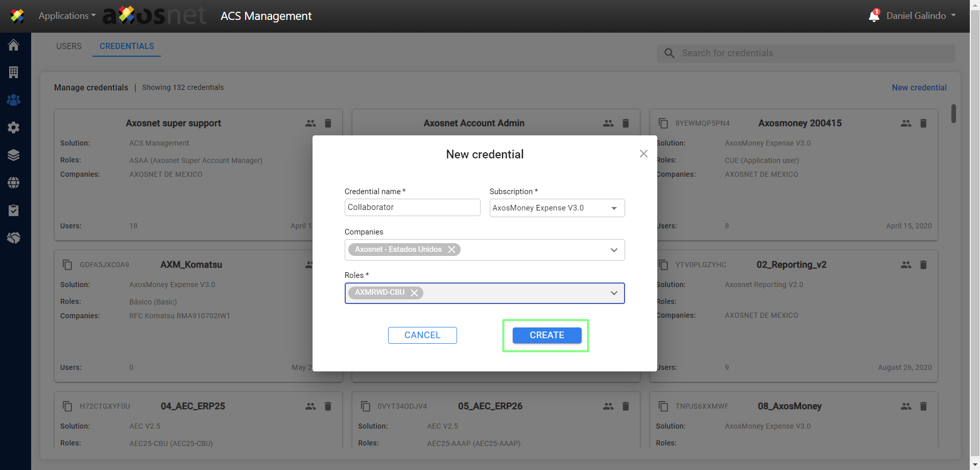Image resolution: width=980 pixels, height=470 pixels.
Task: Open the globe icon in sidebar
Action: [x=14, y=183]
